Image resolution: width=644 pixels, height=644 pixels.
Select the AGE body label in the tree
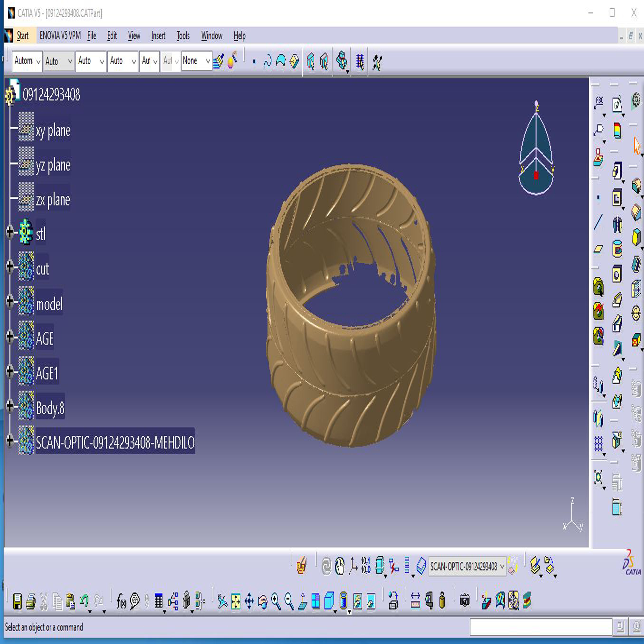coord(45,339)
